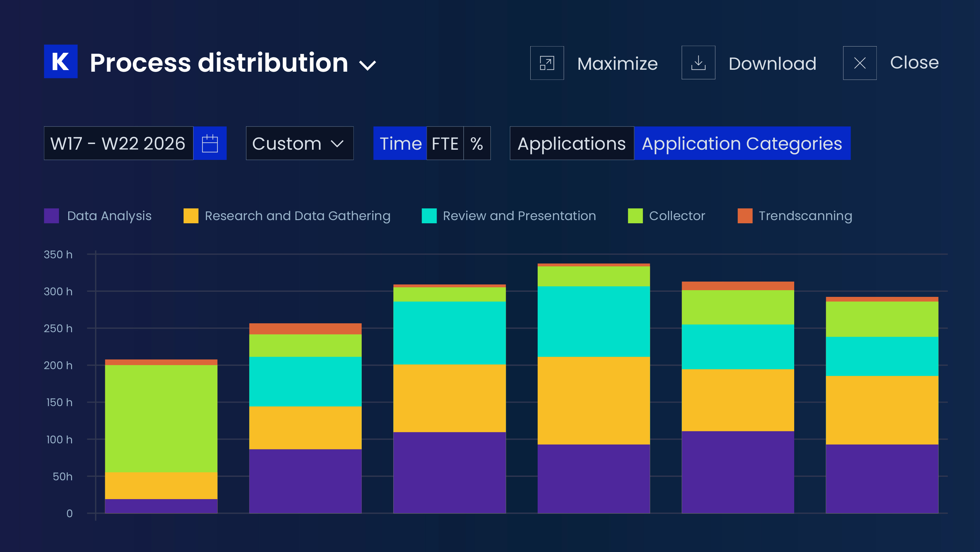Click the Maximize expand icon
This screenshot has height=552, width=980.
pos(547,63)
